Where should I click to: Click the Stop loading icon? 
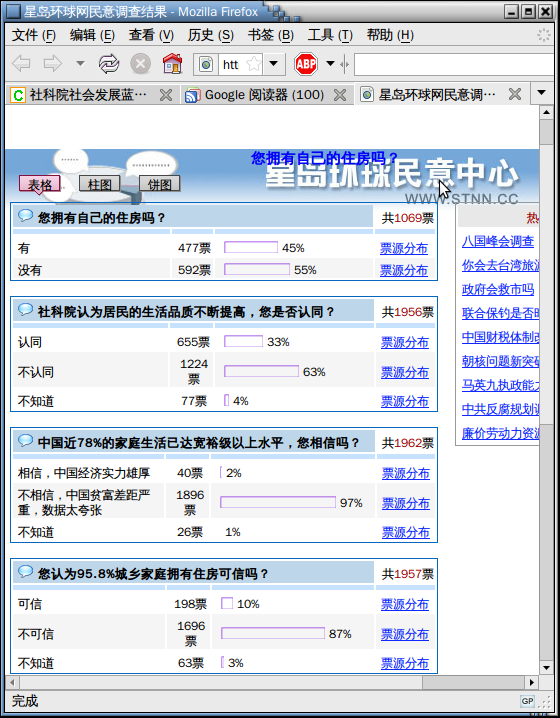pyautogui.click(x=141, y=64)
